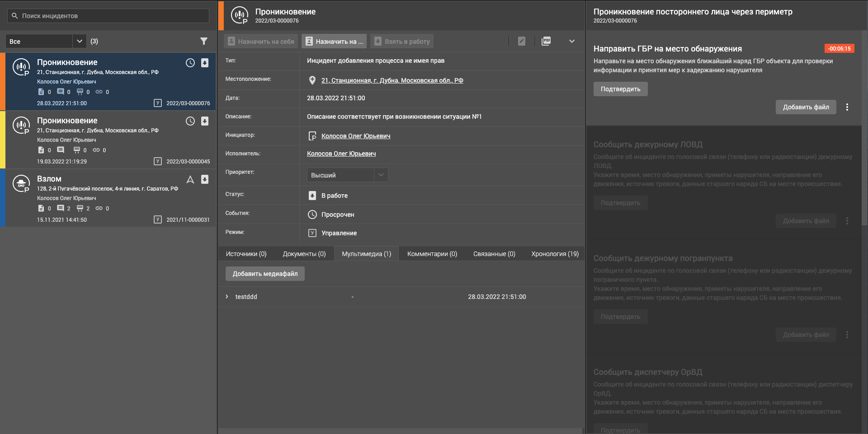Viewport: 868px width, 434px height.
Task: Click the filter funnel icon in incident list
Action: tap(204, 41)
